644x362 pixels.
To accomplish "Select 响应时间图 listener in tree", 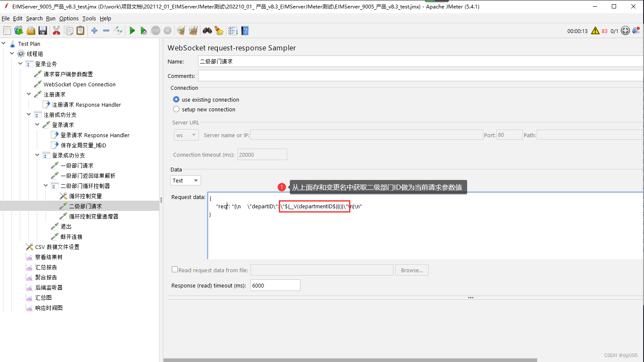I will (49, 308).
